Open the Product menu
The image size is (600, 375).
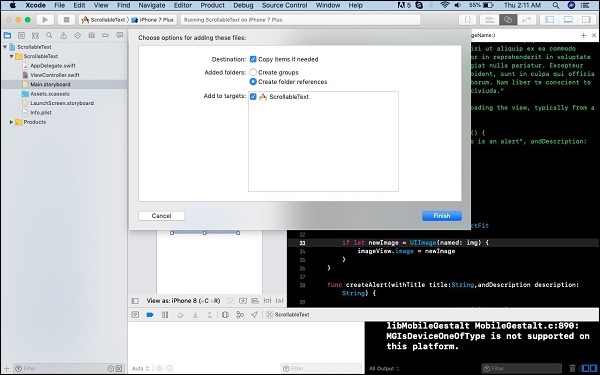coord(212,5)
